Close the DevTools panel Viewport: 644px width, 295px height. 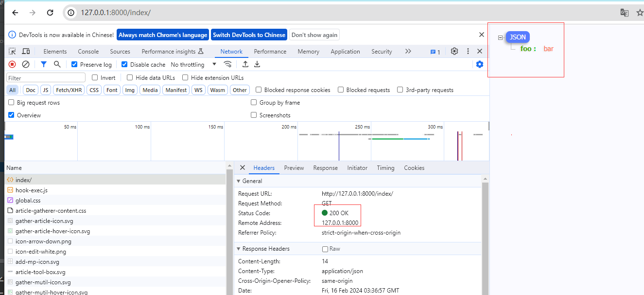tap(480, 51)
